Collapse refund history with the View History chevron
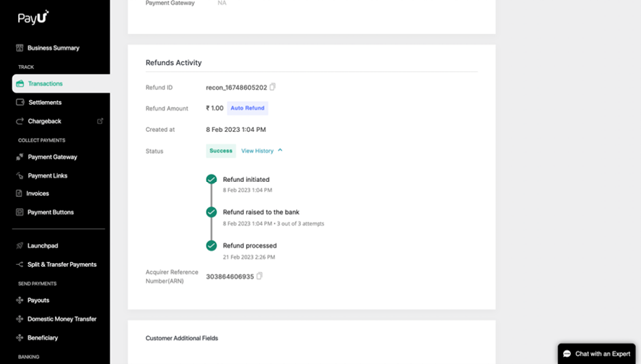 (x=280, y=150)
